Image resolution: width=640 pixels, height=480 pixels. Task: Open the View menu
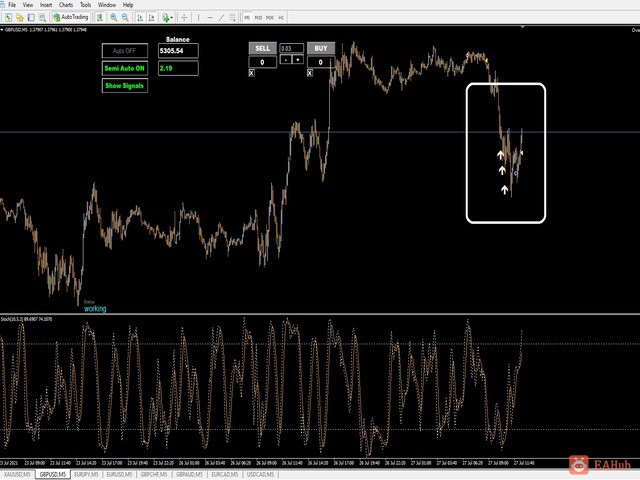(x=28, y=5)
